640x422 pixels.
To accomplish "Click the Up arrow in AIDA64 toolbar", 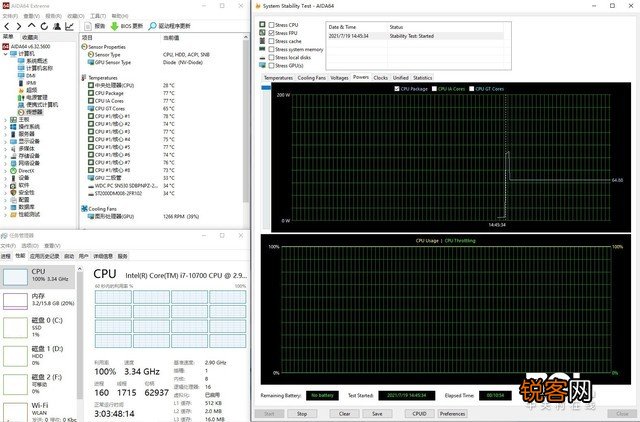I will pos(31,26).
